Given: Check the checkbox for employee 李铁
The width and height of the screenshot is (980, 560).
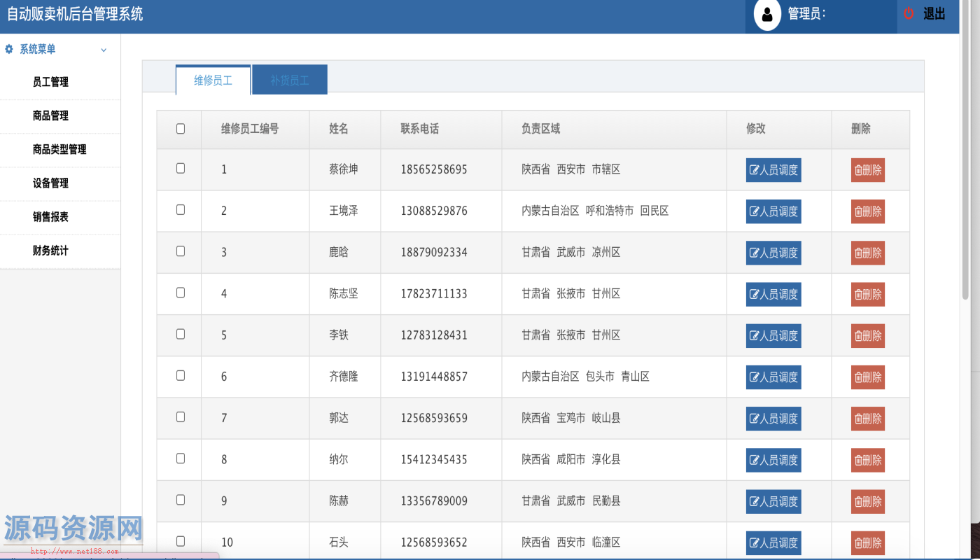Looking at the screenshot, I should [x=181, y=335].
